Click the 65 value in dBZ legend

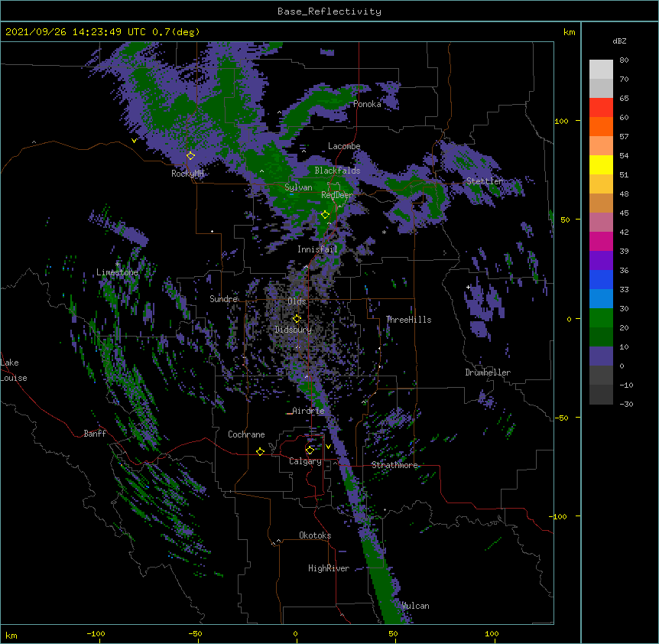pyautogui.click(x=624, y=99)
